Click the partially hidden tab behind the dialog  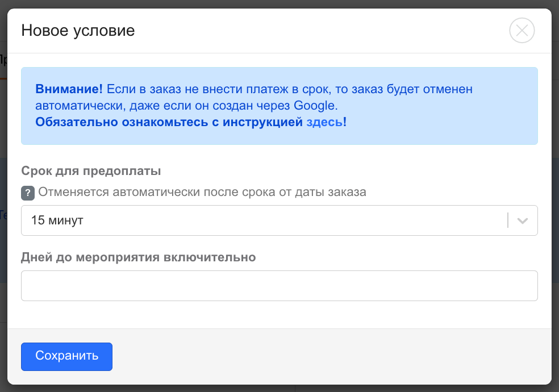tap(3, 60)
